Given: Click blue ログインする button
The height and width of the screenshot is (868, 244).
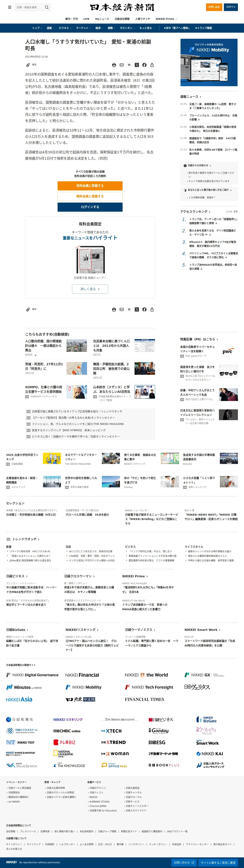Looking at the screenshot, I should click(90, 207).
